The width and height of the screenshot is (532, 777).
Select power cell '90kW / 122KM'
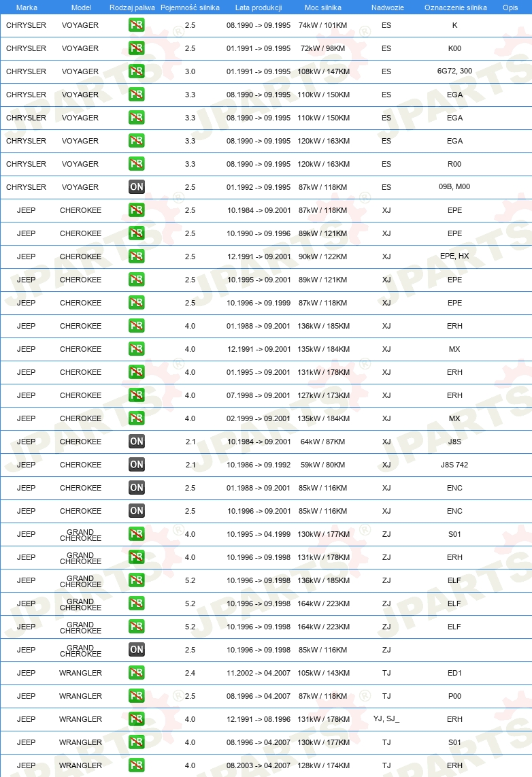(323, 257)
